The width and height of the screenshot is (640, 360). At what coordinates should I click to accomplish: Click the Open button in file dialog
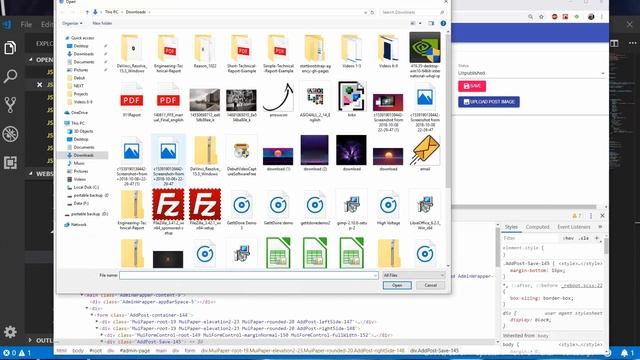397,285
